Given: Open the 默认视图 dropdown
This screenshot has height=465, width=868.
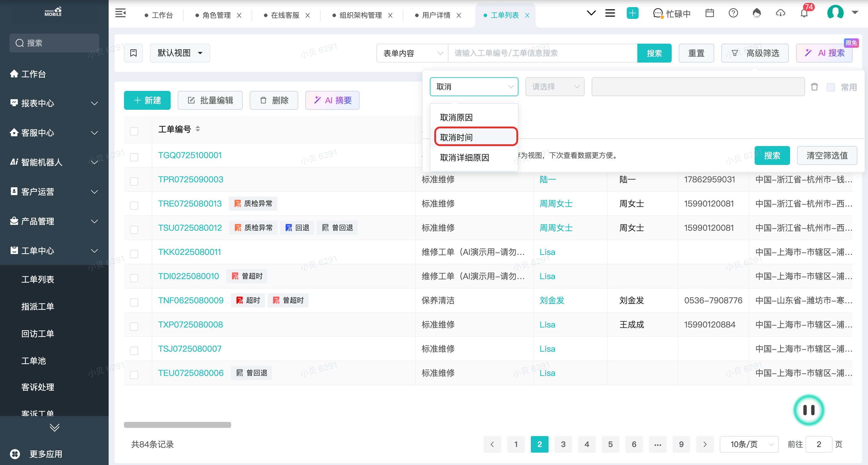Looking at the screenshot, I should 180,53.
